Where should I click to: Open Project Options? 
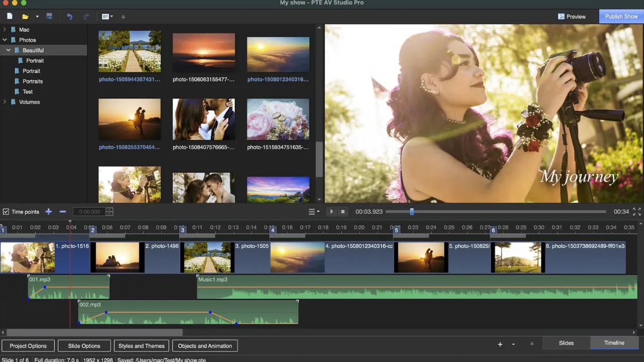[28, 346]
